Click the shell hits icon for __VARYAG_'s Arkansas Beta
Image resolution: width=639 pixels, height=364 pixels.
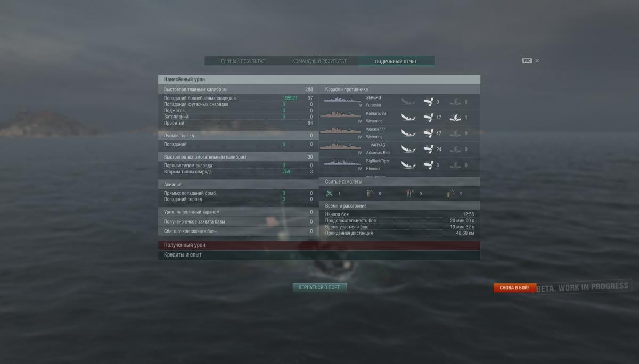click(429, 149)
